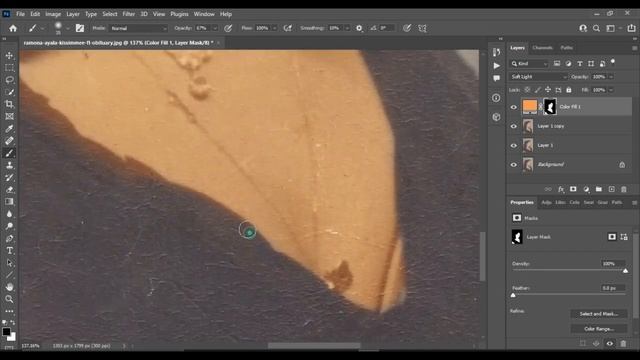Screen dimensions: 640x360
Task: Select the Path Selection tool
Action: click(9, 263)
